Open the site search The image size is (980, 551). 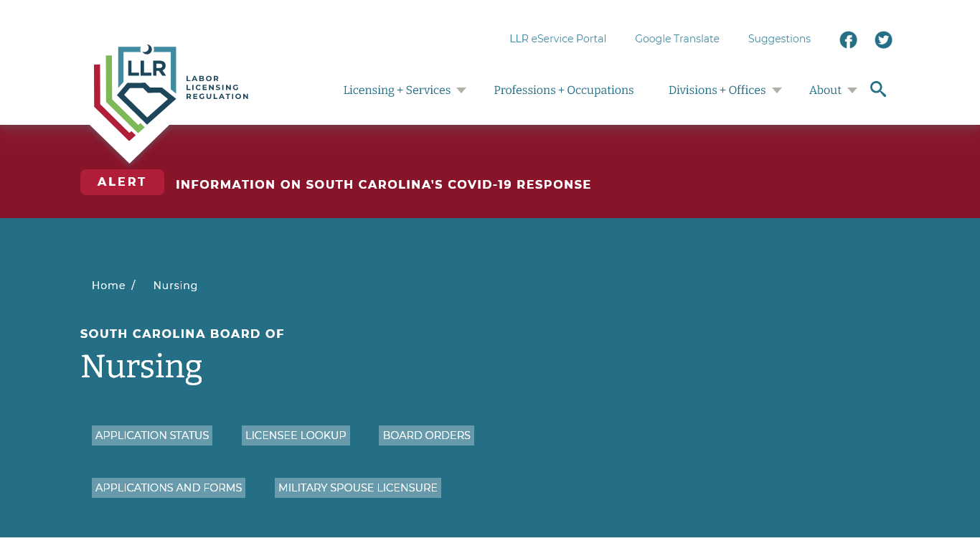tap(878, 89)
